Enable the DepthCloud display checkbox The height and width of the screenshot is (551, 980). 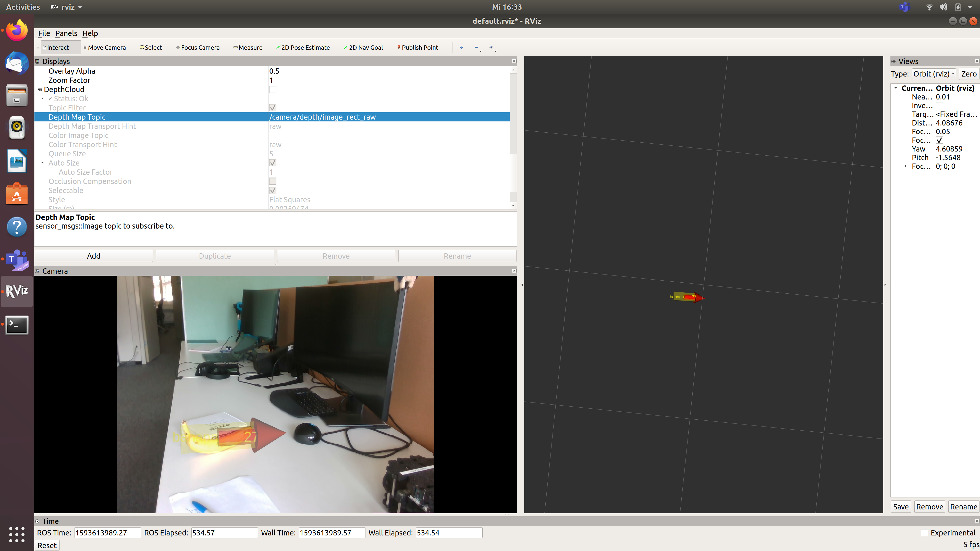[x=273, y=89]
